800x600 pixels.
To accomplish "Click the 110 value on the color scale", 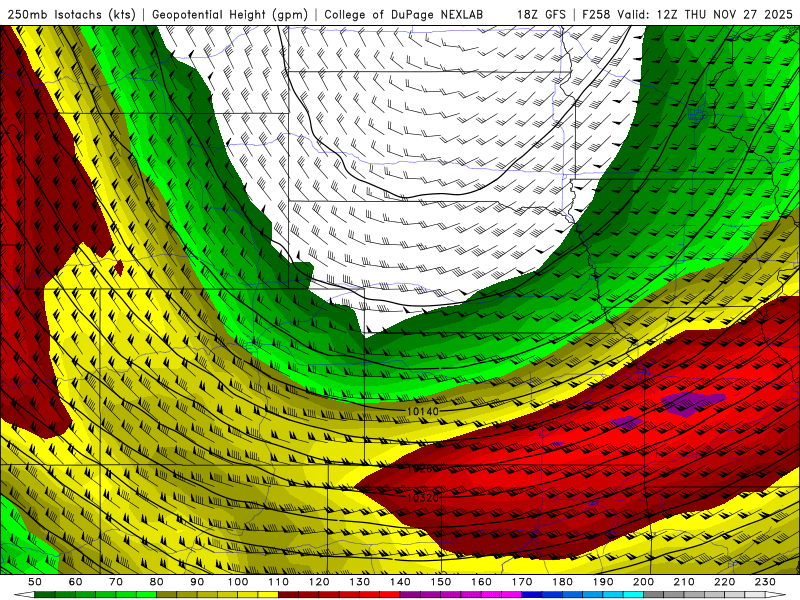I will (279, 582).
